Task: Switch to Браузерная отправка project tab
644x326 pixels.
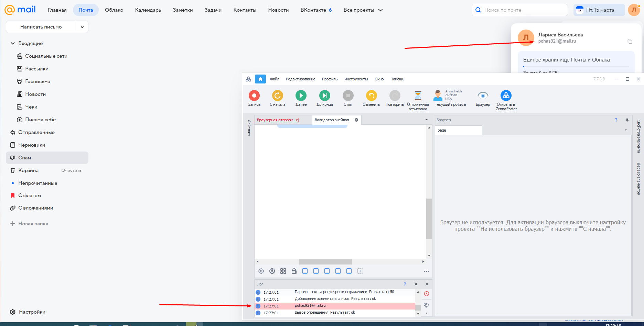Action: (x=278, y=120)
